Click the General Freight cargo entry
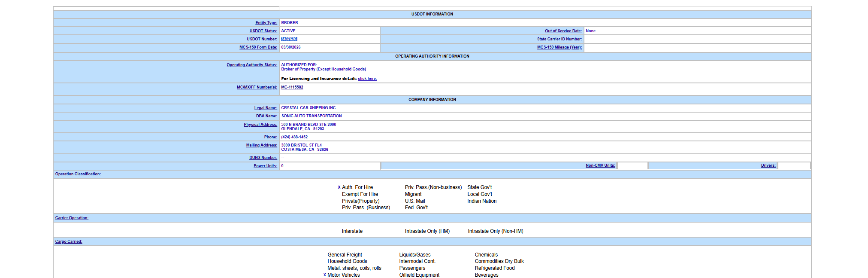 coord(345,255)
